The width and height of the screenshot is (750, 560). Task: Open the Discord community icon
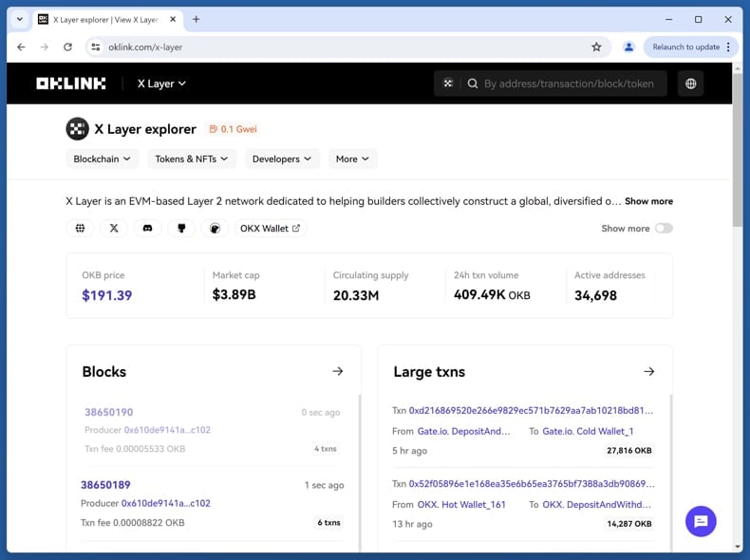147,229
